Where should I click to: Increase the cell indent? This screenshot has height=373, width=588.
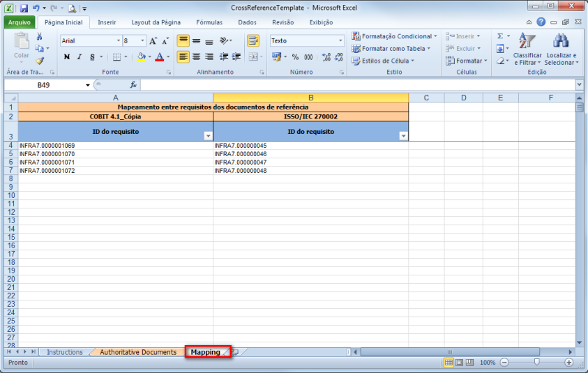pos(236,57)
